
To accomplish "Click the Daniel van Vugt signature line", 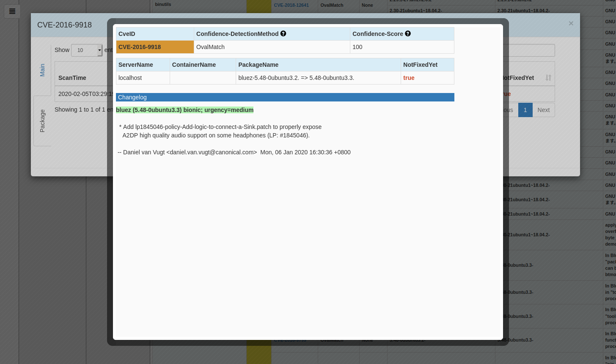I will [234, 152].
